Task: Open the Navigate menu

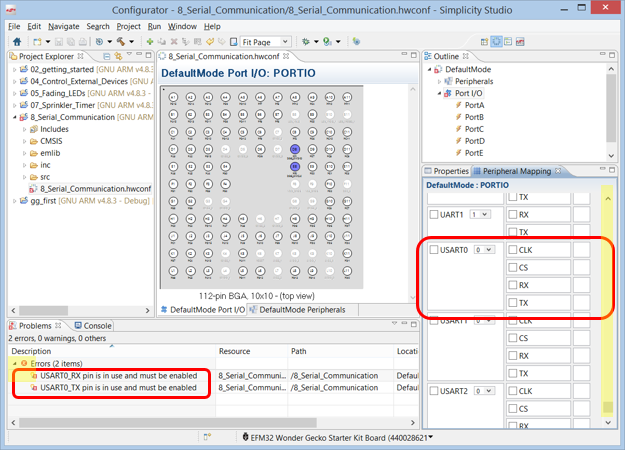Action: [64, 26]
